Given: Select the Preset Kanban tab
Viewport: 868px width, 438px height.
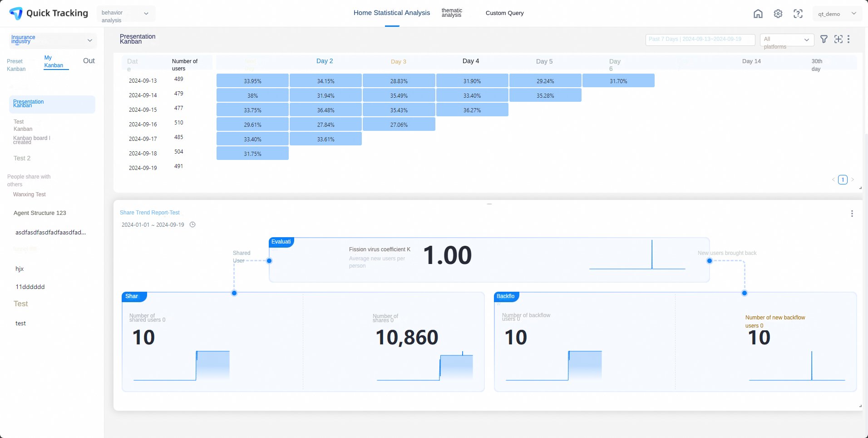Looking at the screenshot, I should pyautogui.click(x=16, y=65).
